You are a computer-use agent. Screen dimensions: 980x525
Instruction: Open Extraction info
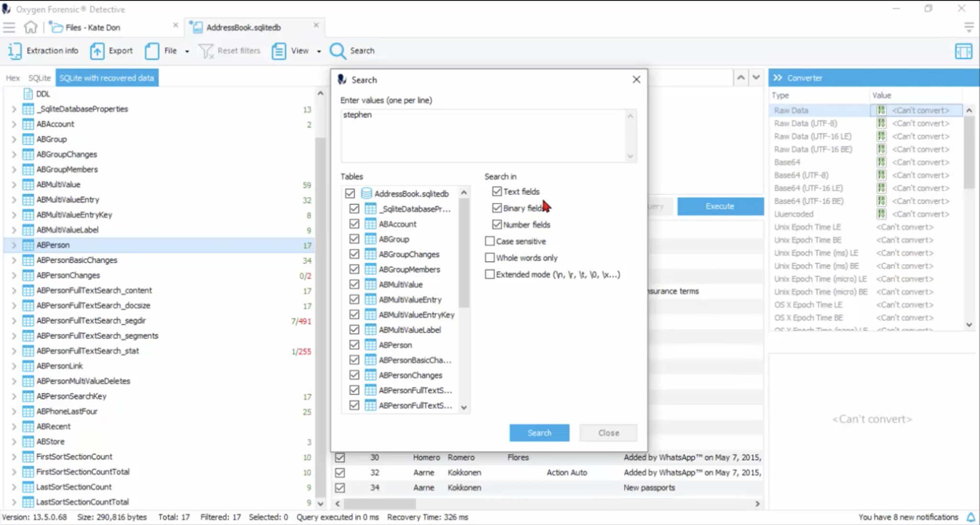[43, 51]
